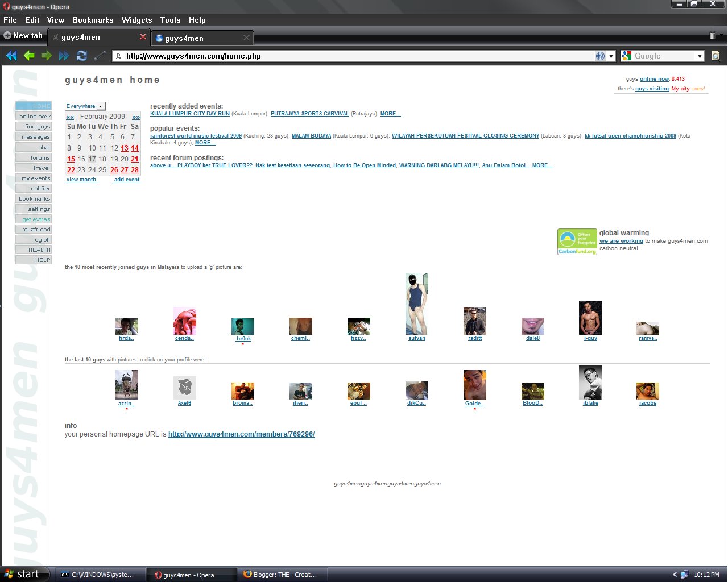Screen dimensions: 728x582
Task: Click the wand icon beside the reload button
Action: pyautogui.click(x=100, y=56)
